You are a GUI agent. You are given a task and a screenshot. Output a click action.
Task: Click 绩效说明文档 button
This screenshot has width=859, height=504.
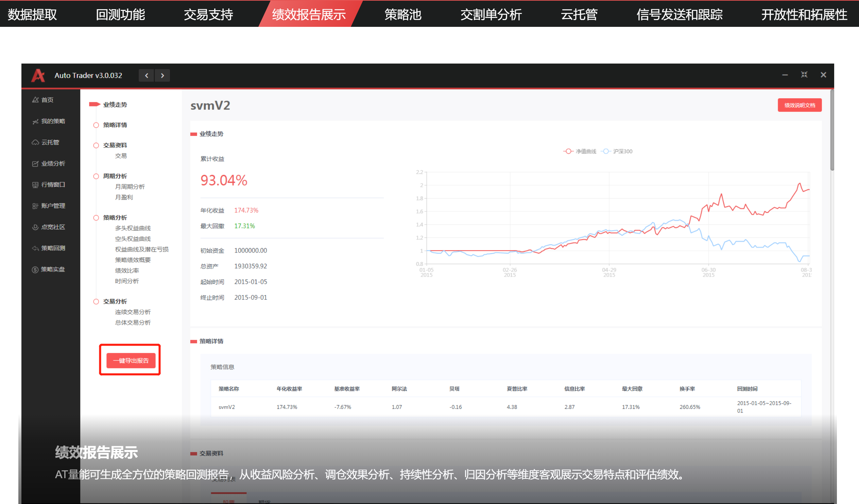[800, 105]
